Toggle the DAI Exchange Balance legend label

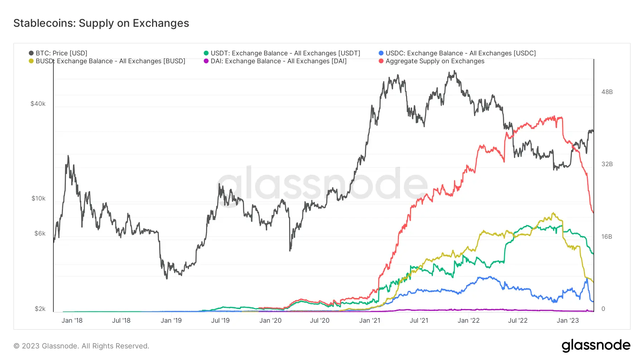278,61
